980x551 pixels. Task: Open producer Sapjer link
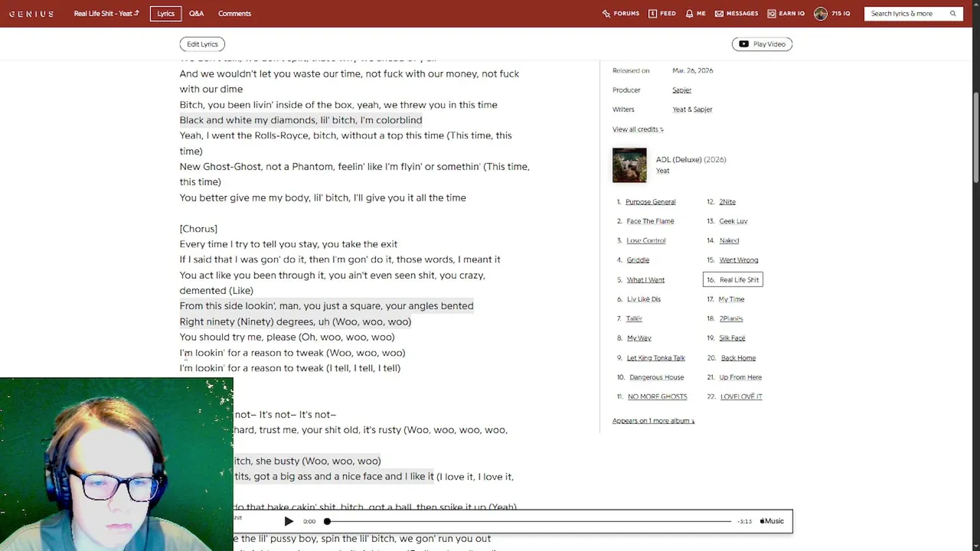point(681,90)
